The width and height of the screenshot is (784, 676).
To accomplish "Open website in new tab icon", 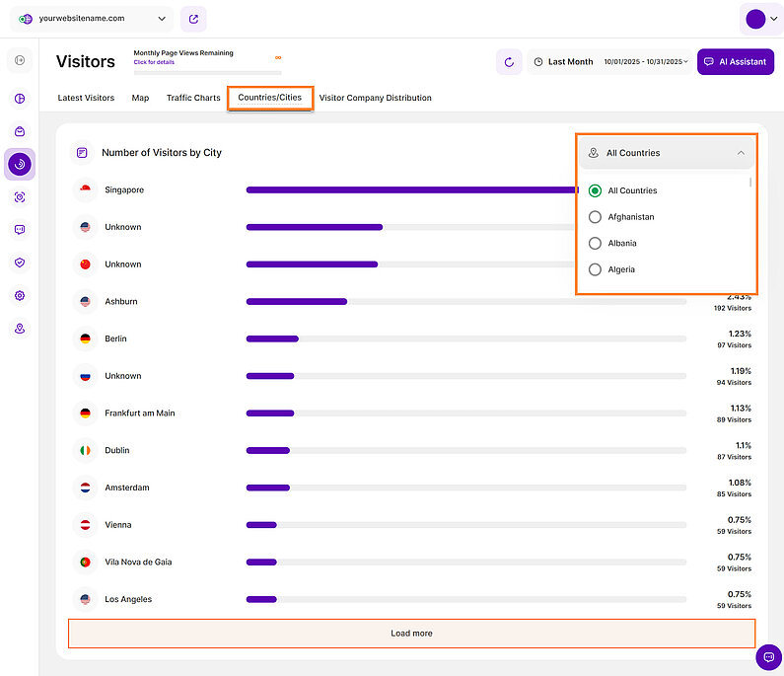I will pos(194,19).
